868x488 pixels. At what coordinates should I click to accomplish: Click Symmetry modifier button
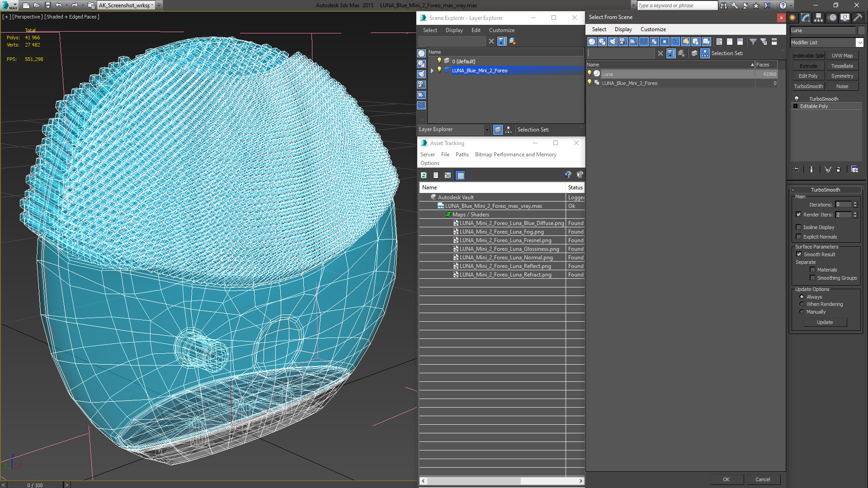pos(842,76)
